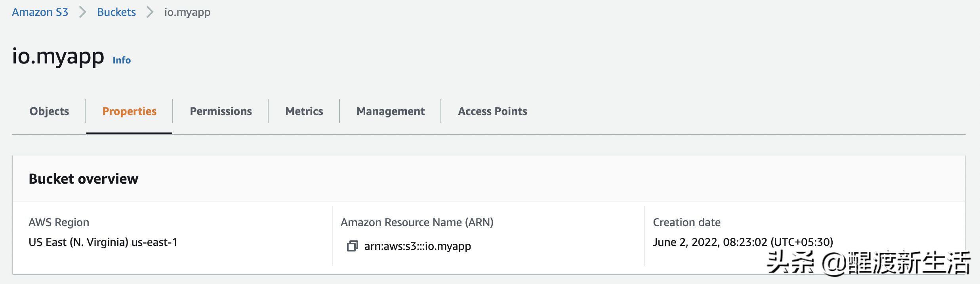Select the Properties tab
The height and width of the screenshot is (284, 980).
(129, 111)
